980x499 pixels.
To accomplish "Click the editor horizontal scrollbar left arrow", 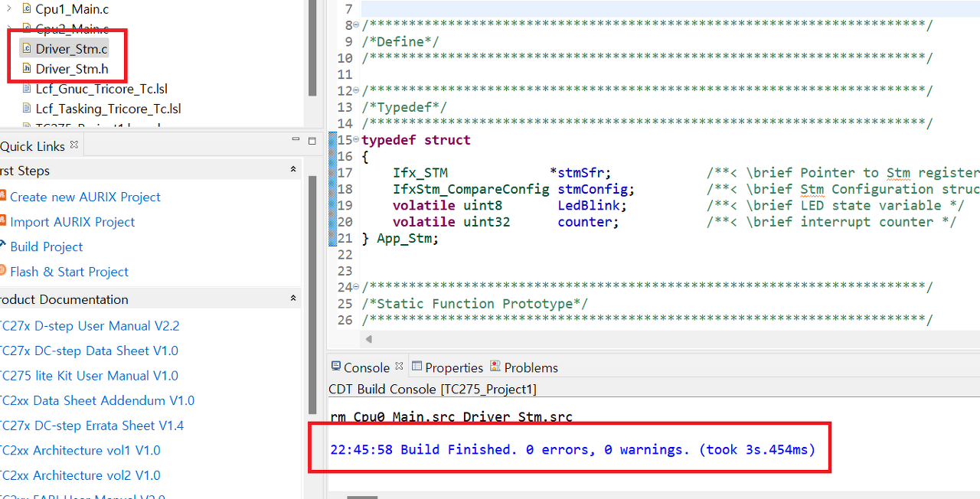I will pyautogui.click(x=369, y=339).
